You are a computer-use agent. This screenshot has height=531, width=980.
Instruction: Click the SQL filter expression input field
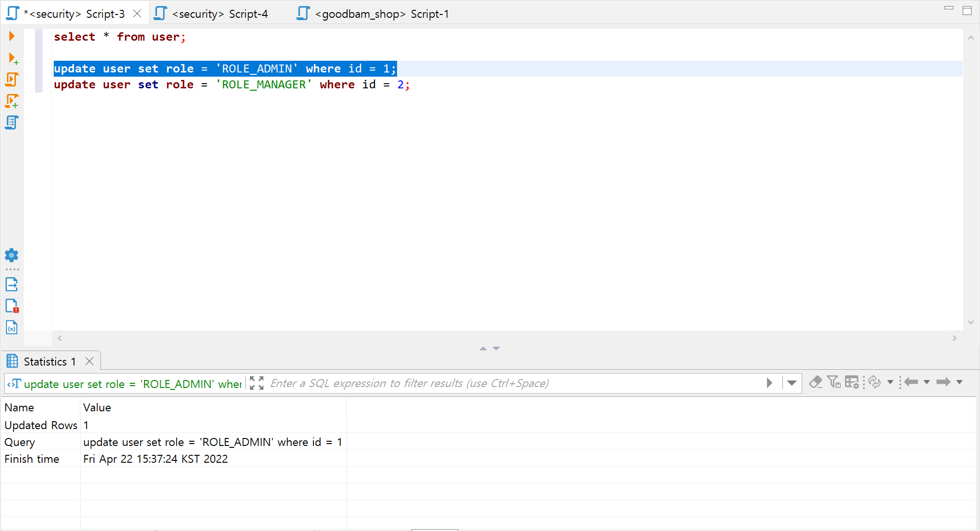[x=514, y=383]
